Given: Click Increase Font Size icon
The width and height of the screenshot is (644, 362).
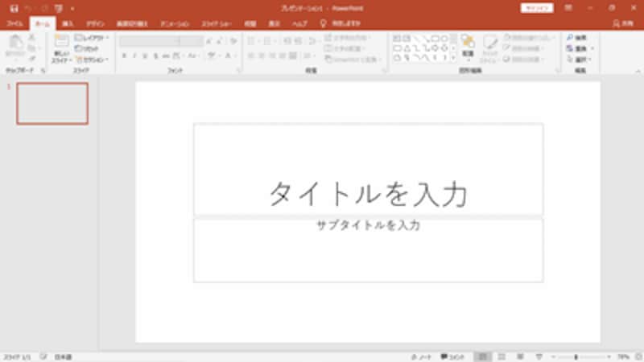Looking at the screenshot, I should (209, 41).
